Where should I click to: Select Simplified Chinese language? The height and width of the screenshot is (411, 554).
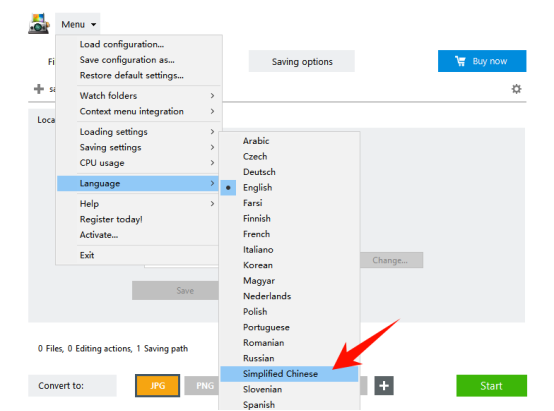(289, 374)
